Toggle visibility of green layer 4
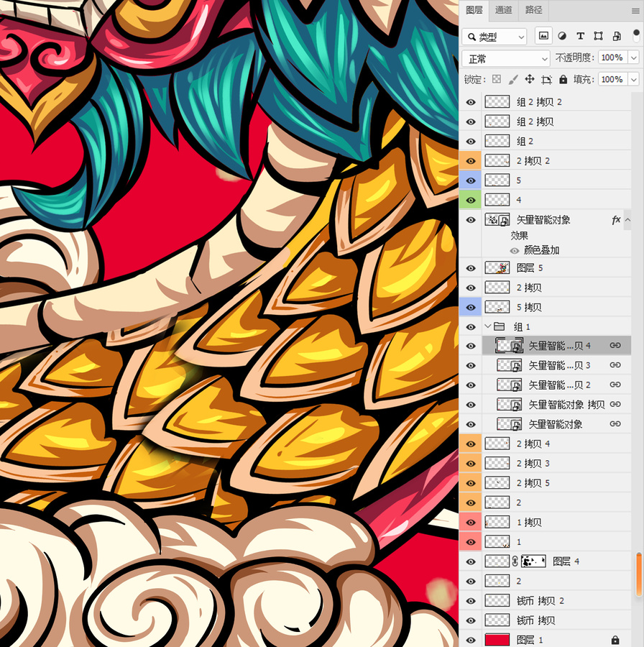This screenshot has height=647, width=644. click(x=471, y=200)
